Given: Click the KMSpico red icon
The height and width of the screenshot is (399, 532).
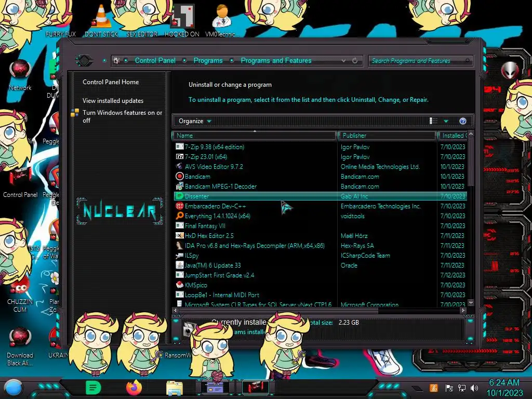Looking at the screenshot, I should coord(179,285).
